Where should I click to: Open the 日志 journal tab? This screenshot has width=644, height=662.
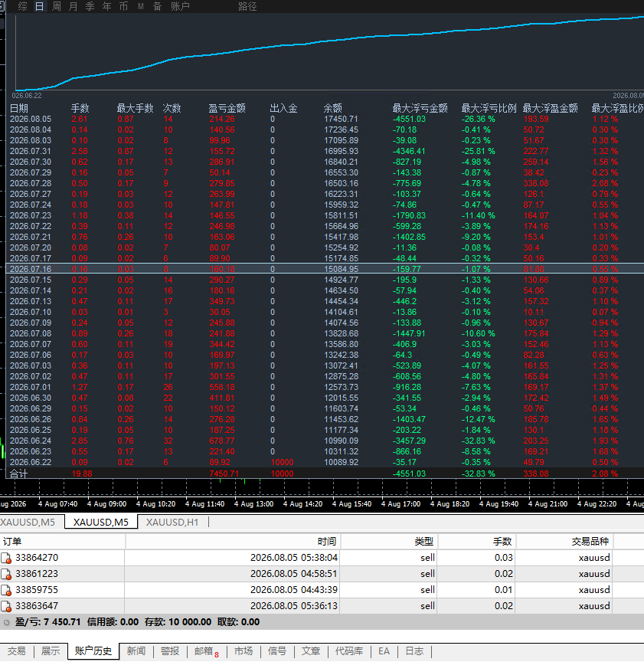click(414, 651)
